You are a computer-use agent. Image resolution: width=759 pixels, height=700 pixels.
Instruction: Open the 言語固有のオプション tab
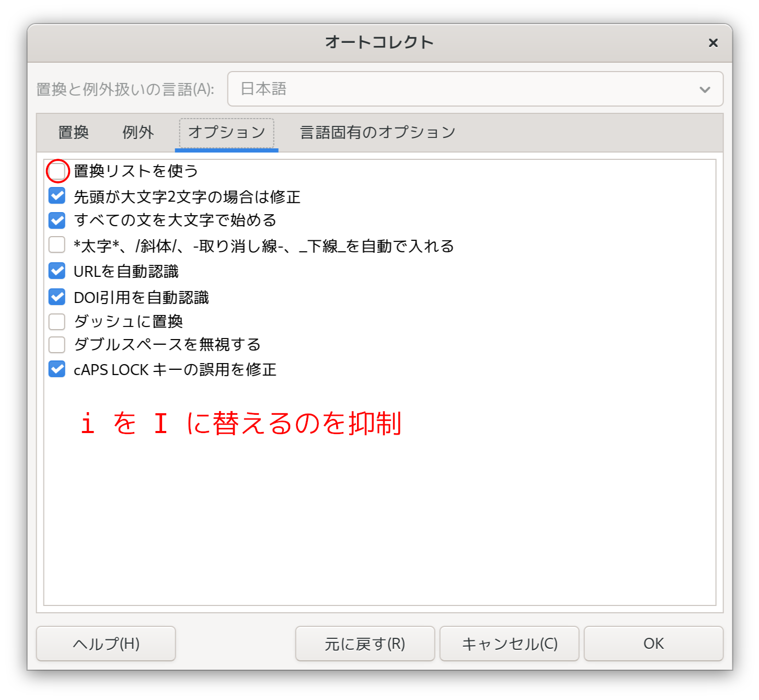pyautogui.click(x=377, y=133)
